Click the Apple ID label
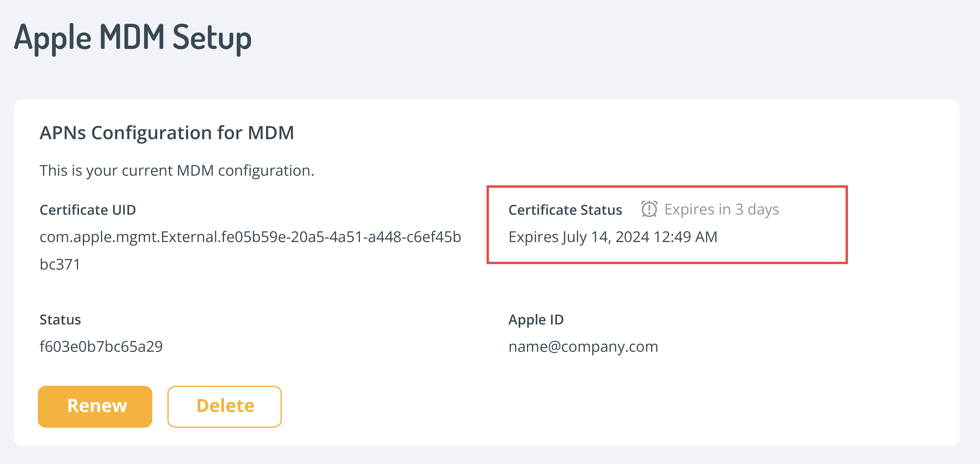Image resolution: width=980 pixels, height=464 pixels. coord(536,320)
